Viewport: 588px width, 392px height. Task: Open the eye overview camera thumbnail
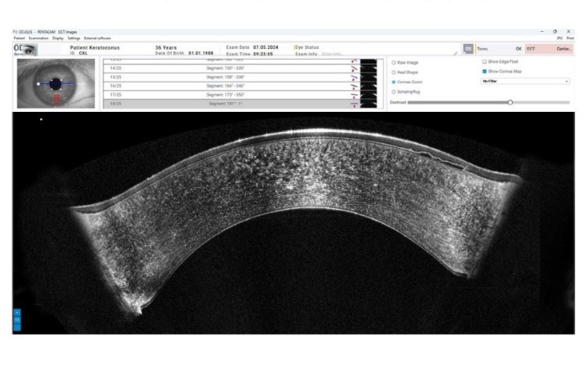click(56, 83)
